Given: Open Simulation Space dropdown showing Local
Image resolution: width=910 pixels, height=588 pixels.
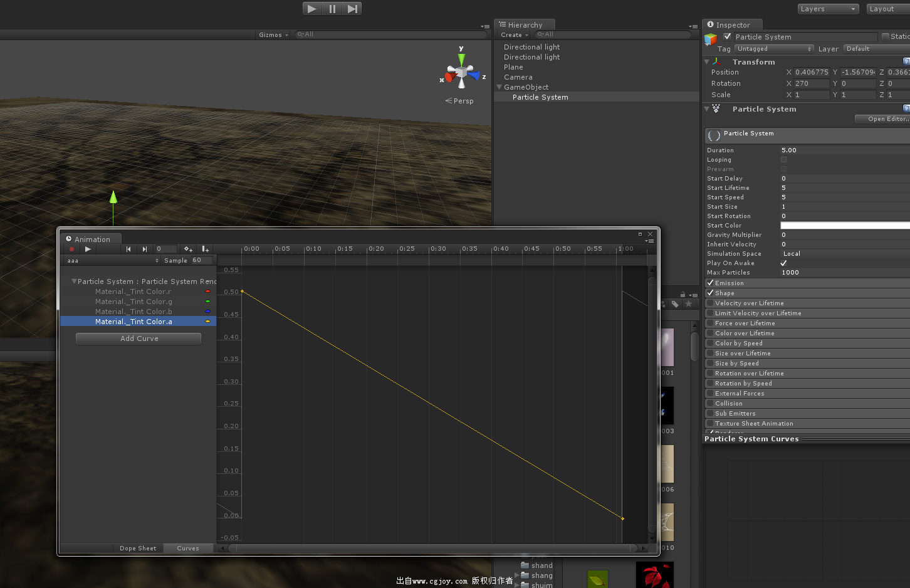Looking at the screenshot, I should click(845, 254).
